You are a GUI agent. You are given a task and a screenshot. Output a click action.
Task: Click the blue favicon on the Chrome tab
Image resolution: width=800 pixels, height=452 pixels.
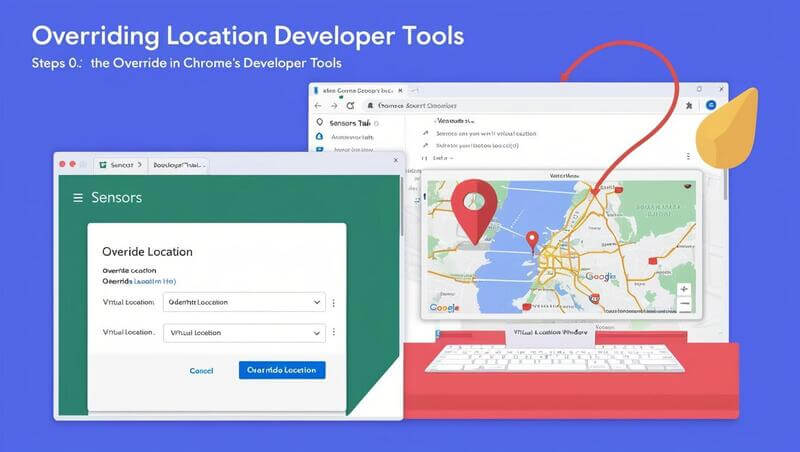pos(316,90)
